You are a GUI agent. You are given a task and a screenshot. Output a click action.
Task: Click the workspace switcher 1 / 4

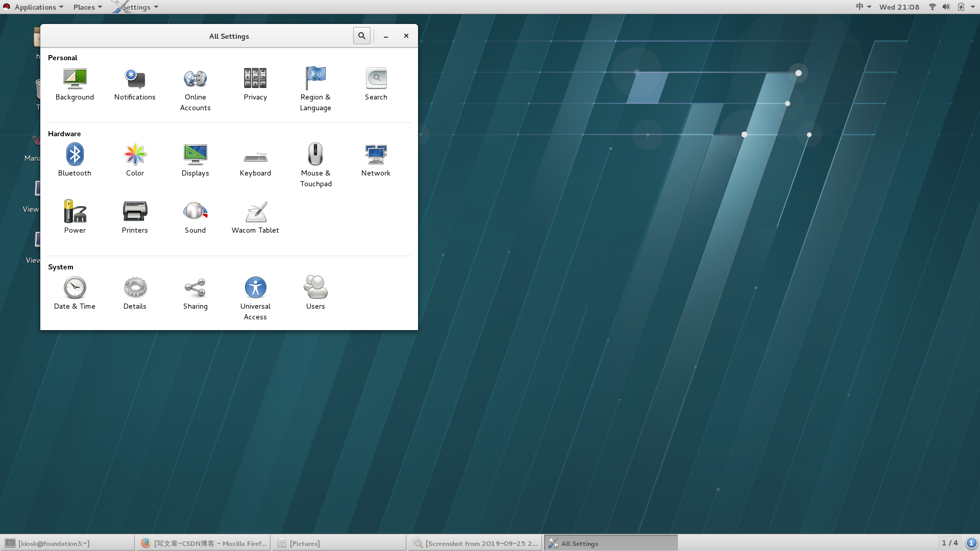[x=949, y=543]
